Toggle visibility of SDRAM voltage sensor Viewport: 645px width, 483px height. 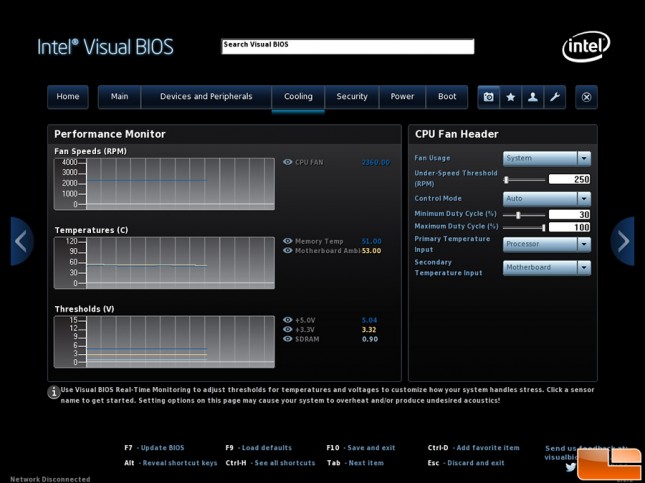288,339
